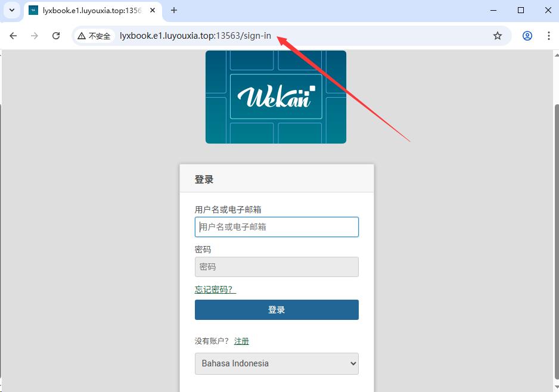Minimize the browser window
The height and width of the screenshot is (392, 559).
pos(493,10)
